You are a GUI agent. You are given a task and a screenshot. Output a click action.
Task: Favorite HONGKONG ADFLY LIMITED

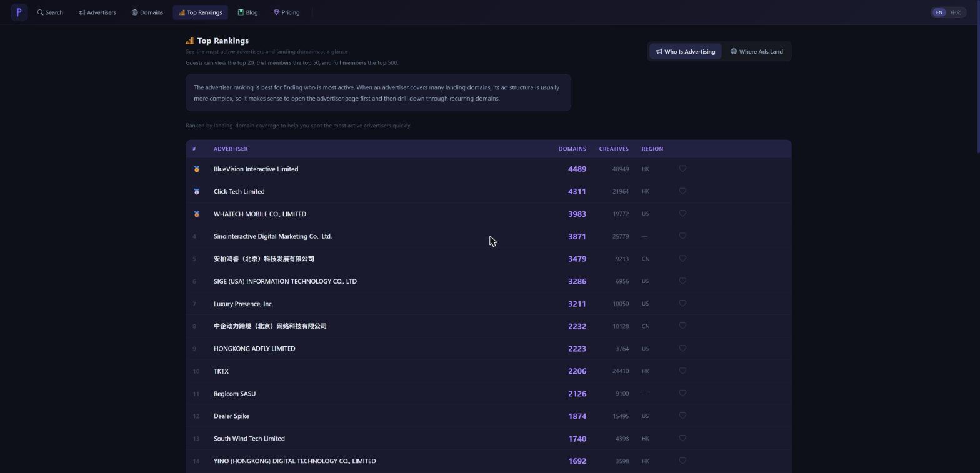682,349
